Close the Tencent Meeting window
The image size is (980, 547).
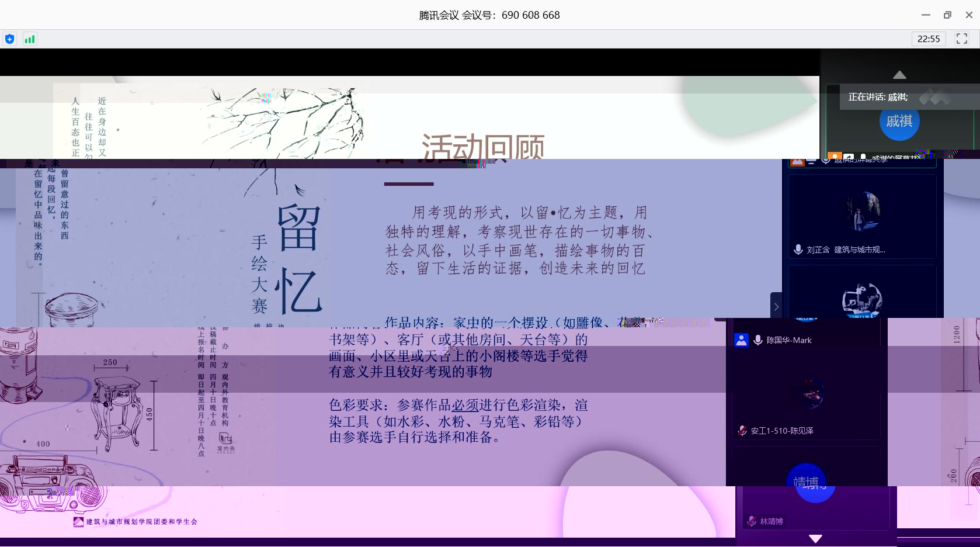pos(969,15)
